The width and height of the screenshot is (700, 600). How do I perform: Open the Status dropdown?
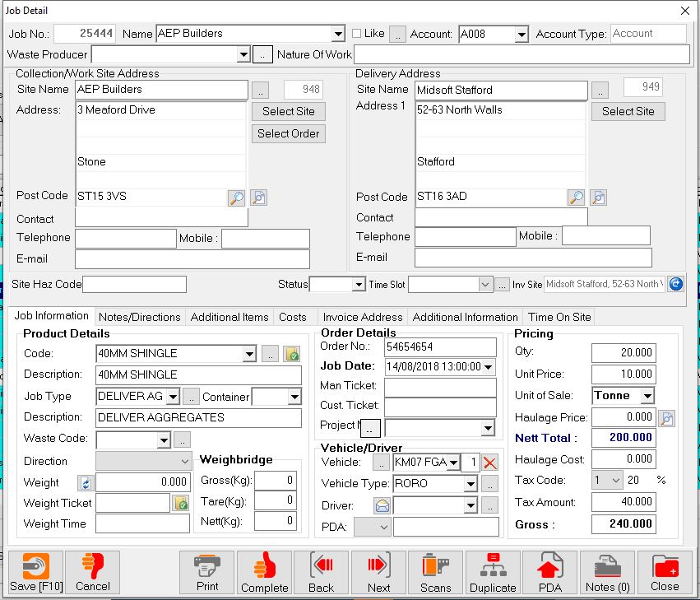359,285
